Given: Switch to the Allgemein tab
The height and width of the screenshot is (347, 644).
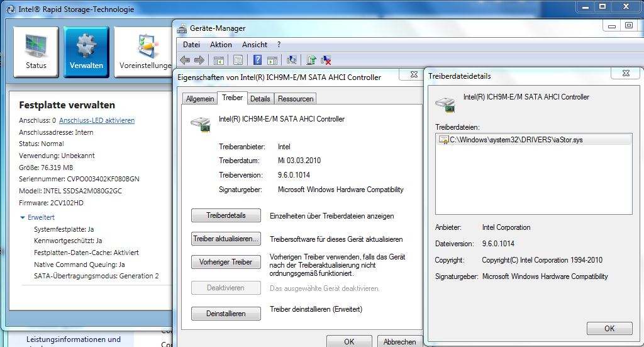Looking at the screenshot, I should point(200,99).
